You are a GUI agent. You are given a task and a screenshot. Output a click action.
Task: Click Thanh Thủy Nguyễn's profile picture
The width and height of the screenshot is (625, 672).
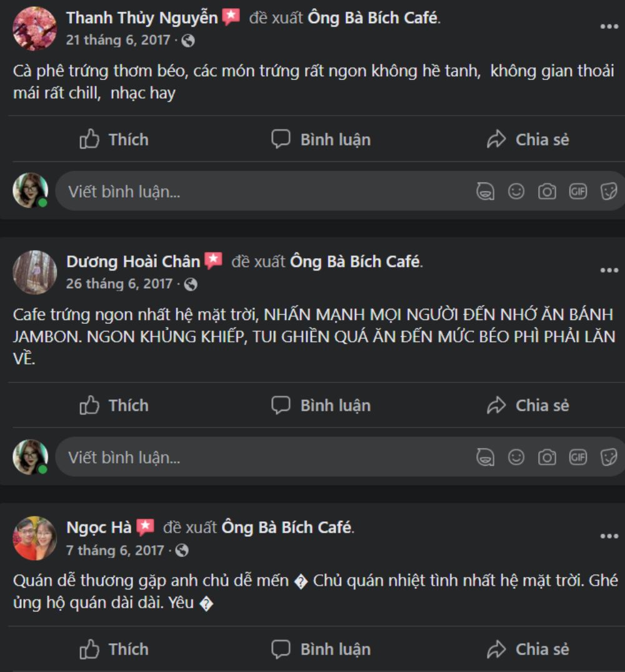coord(35,28)
